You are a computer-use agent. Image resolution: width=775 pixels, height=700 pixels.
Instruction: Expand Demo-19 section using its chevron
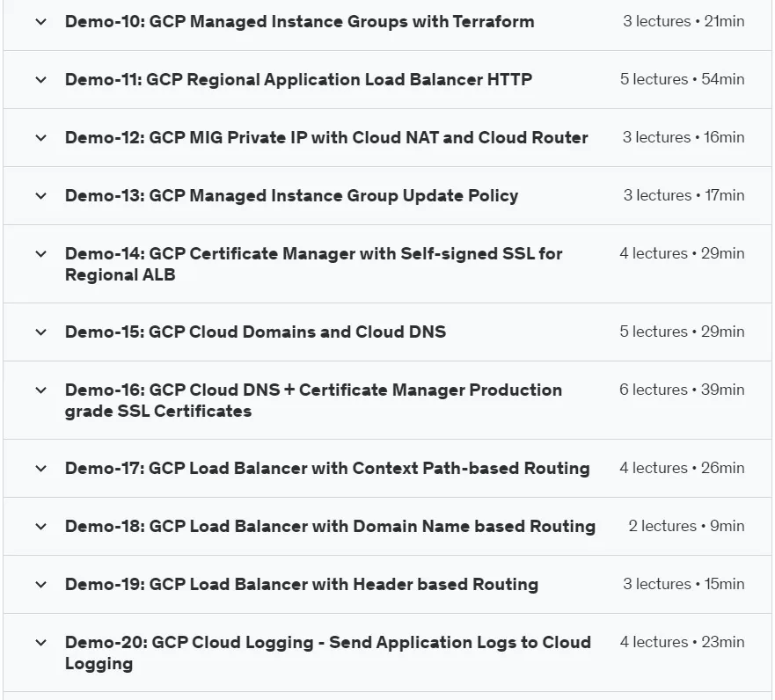41,585
